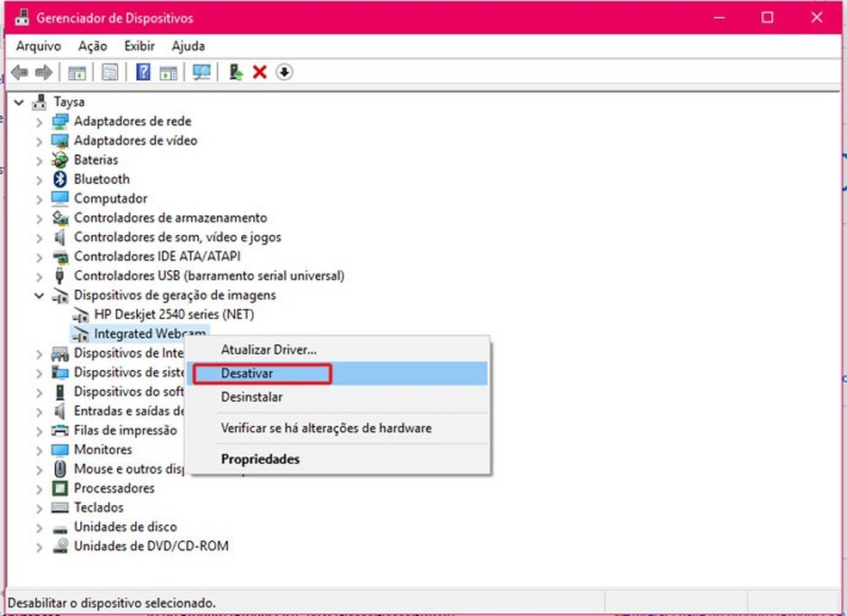Open the Arquivo menu
Screen dimensions: 847x616
click(39, 46)
